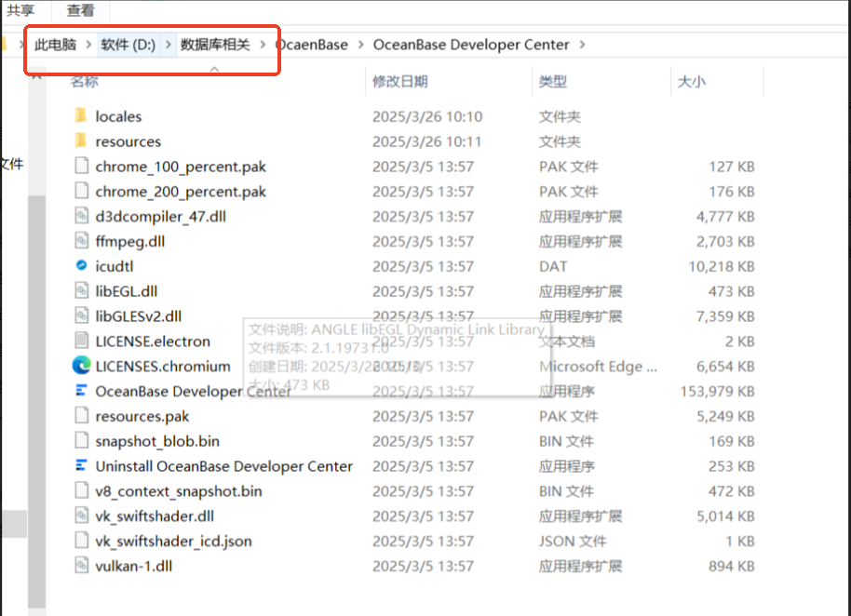Click the resources.pak file icon
The width and height of the screenshot is (851, 616).
coord(81,415)
